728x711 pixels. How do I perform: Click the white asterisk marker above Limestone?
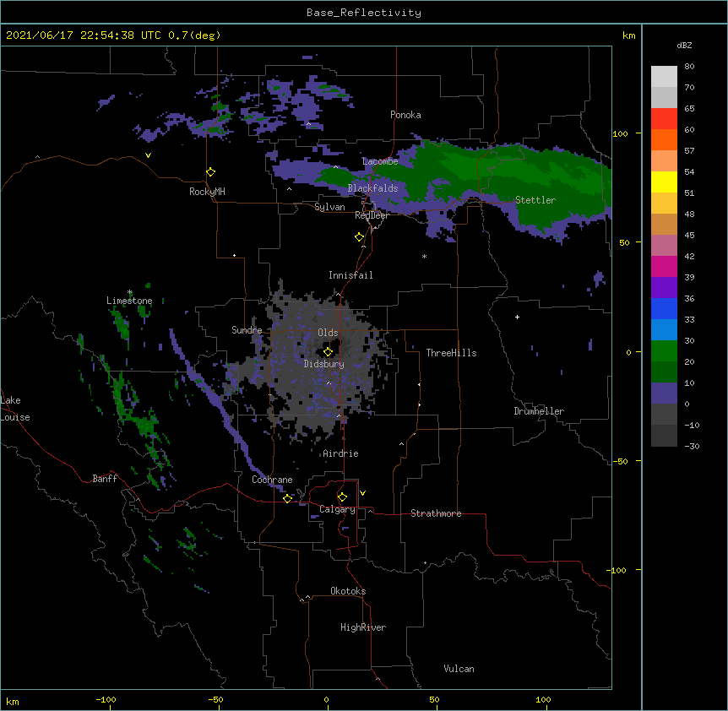pyautogui.click(x=130, y=292)
